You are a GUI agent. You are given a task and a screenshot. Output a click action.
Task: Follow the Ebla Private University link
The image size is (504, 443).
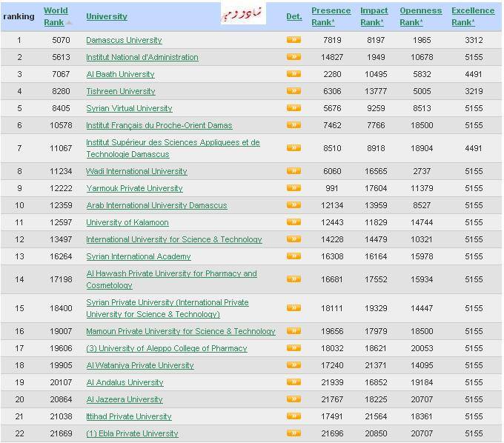(x=132, y=433)
